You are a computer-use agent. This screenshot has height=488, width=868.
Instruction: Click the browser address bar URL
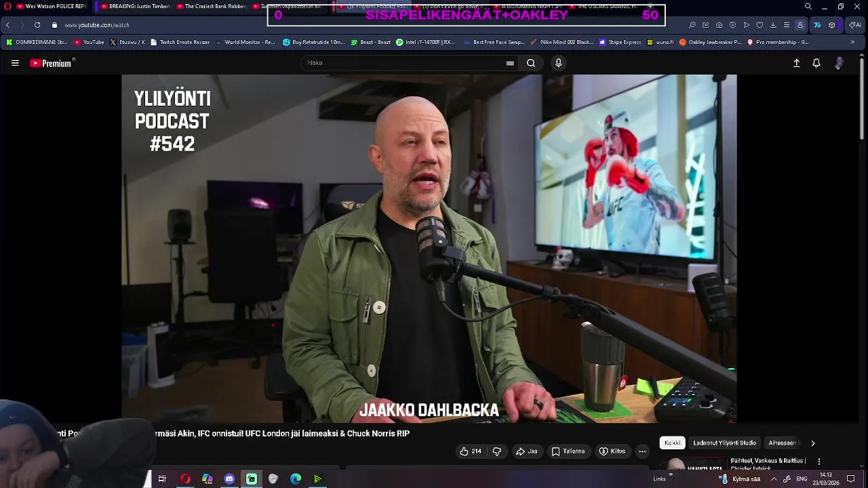pyautogui.click(x=97, y=25)
